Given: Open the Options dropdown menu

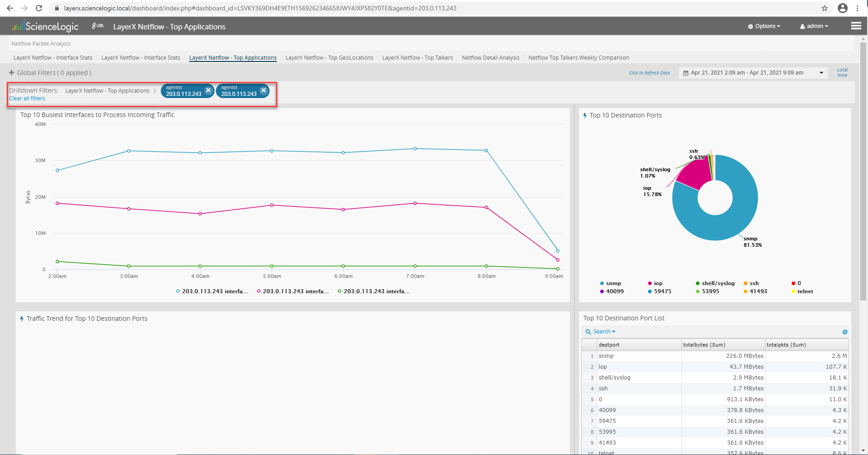Looking at the screenshot, I should click(x=764, y=26).
